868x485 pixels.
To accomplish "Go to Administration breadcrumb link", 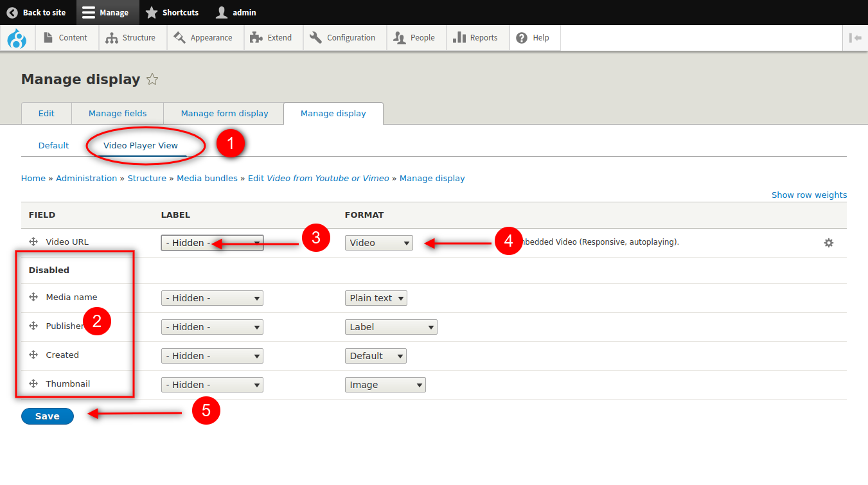I will coord(86,178).
